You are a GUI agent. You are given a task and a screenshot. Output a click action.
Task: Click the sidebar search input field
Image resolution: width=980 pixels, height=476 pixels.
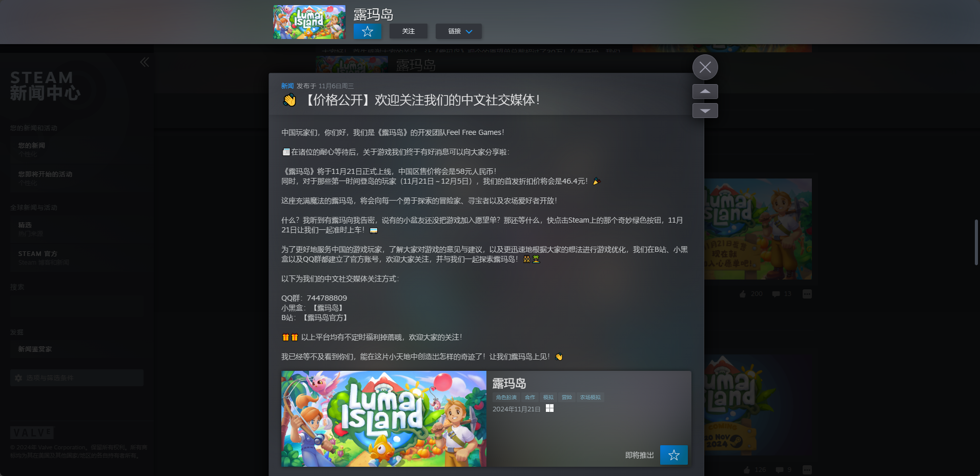coord(77,306)
